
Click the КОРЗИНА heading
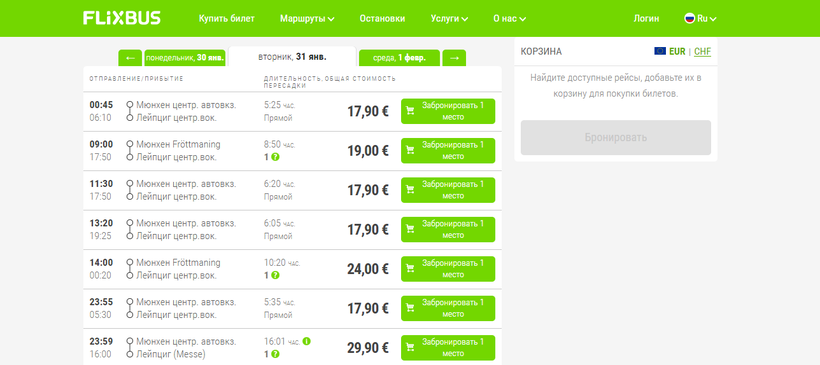coord(541,52)
